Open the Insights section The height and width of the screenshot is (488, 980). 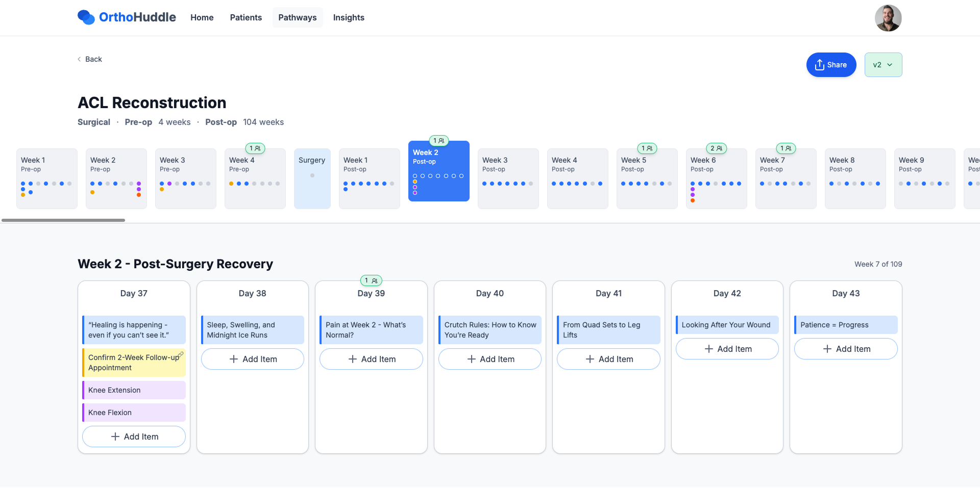349,17
